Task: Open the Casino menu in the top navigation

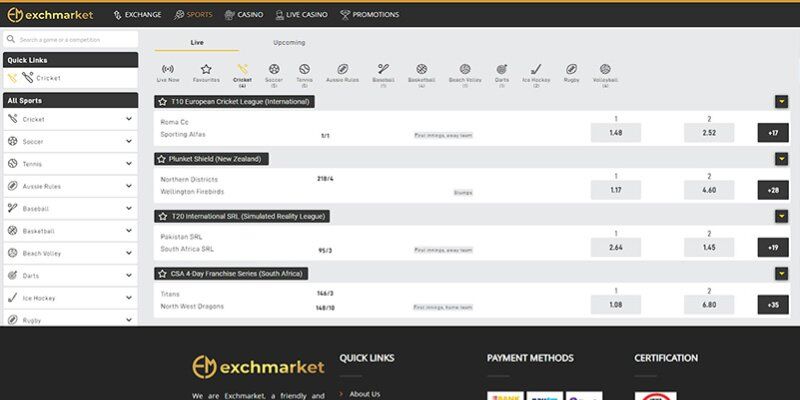Action: point(244,15)
